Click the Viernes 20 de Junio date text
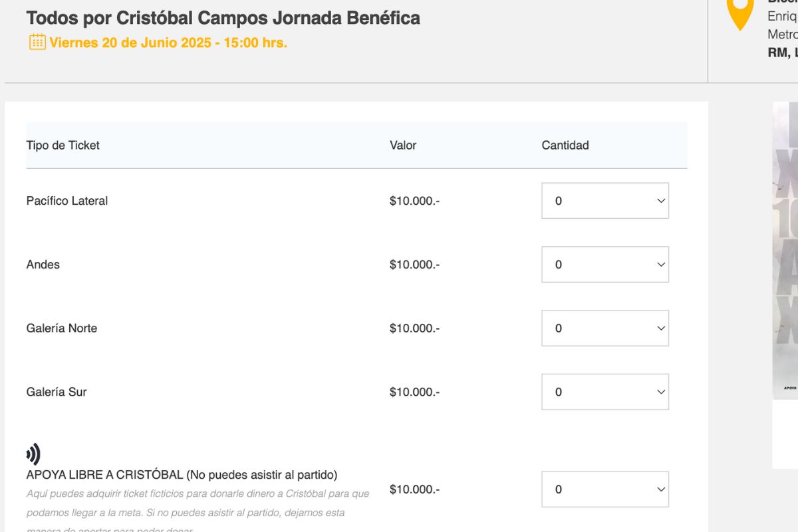This screenshot has width=798, height=532. pyautogui.click(x=168, y=43)
